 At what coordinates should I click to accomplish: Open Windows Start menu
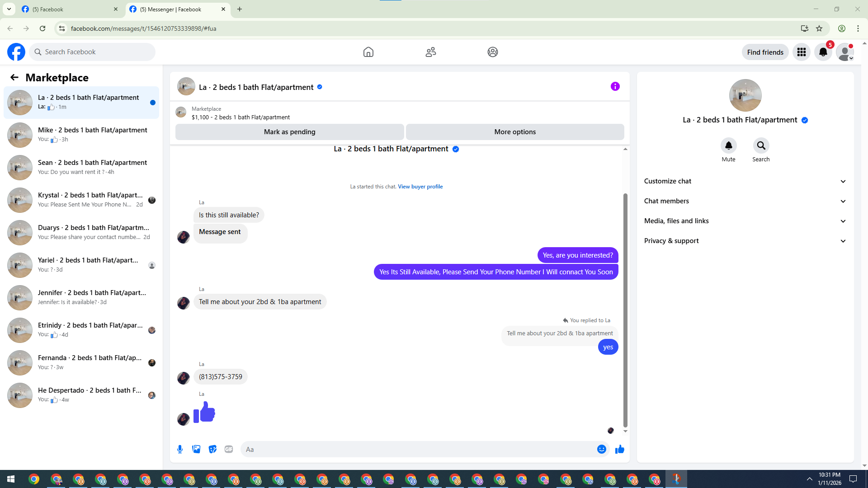pos(11,479)
